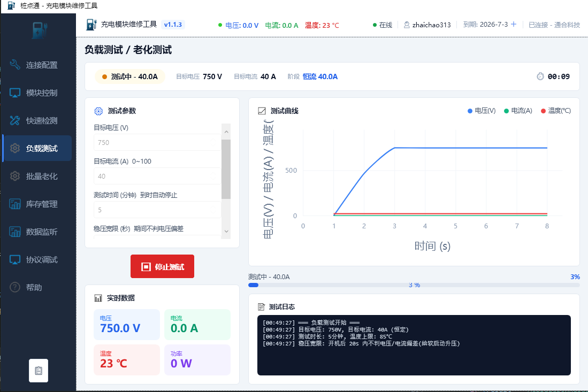588x392 pixels.
Task: Click the gear icon beside 批量老化
Action: click(14, 176)
